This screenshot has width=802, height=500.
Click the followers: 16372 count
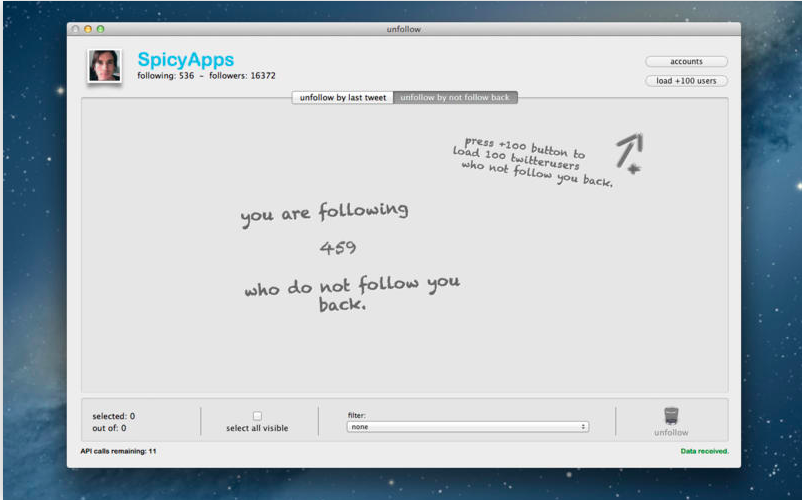pos(242,76)
